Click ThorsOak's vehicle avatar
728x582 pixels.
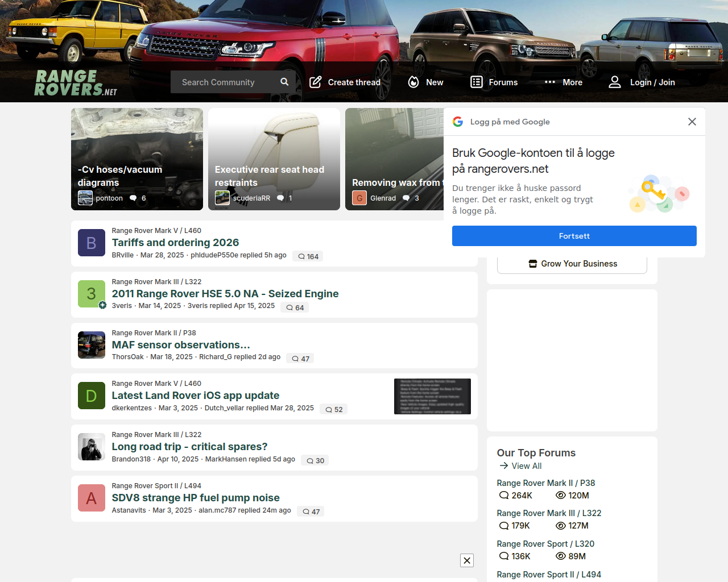tap(92, 345)
